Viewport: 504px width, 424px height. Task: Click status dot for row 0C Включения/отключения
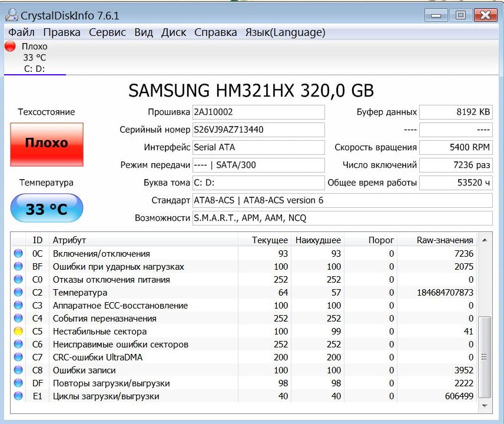coord(18,253)
